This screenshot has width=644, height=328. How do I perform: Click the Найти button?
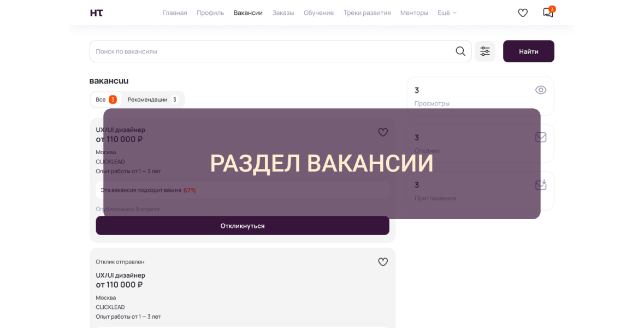[x=529, y=51]
